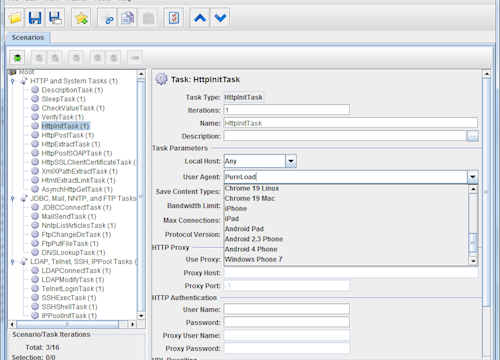Click the checklist Validate toolbar icon

pyautogui.click(x=174, y=18)
